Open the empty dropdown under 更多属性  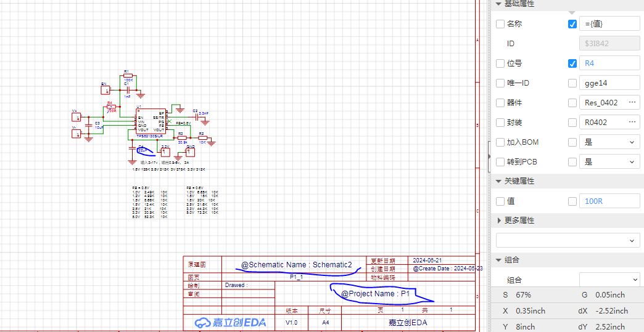click(x=568, y=241)
